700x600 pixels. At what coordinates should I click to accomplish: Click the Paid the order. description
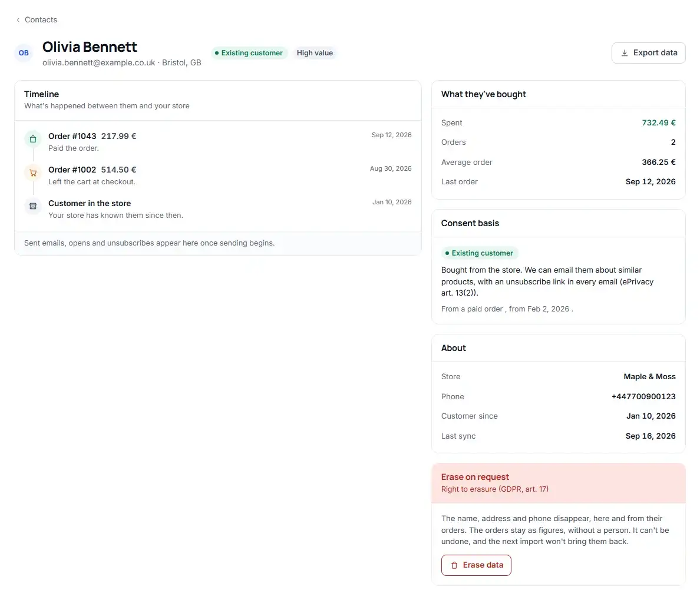(74, 148)
